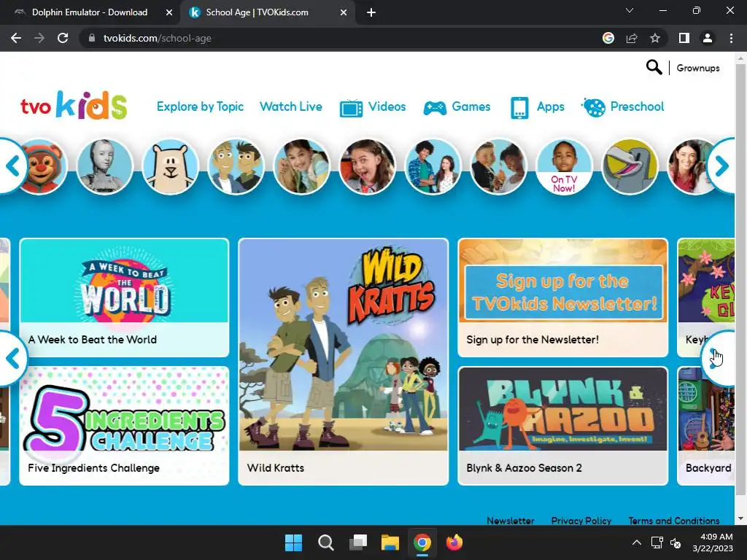Bookmark this page with star icon
Screen dimensions: 747x560
pos(655,38)
